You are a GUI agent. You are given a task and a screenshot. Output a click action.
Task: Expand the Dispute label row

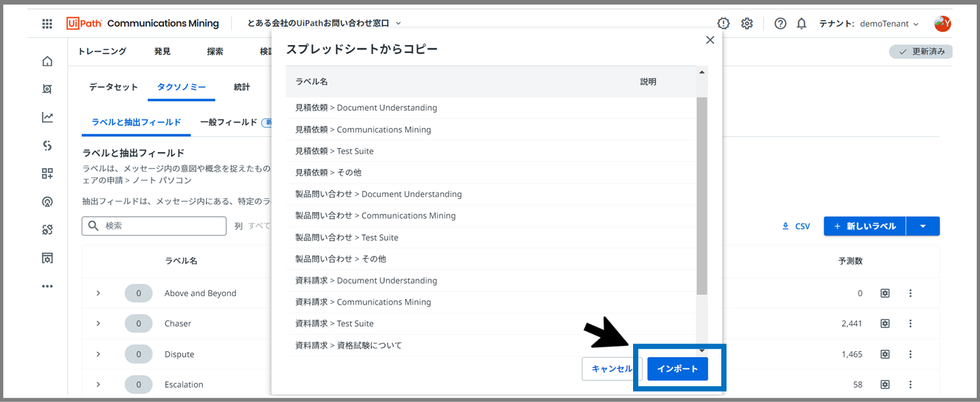pyautogui.click(x=98, y=354)
